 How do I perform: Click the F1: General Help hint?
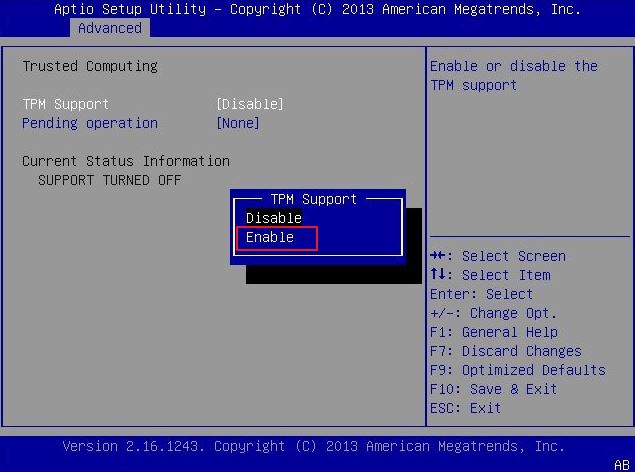[x=494, y=332]
